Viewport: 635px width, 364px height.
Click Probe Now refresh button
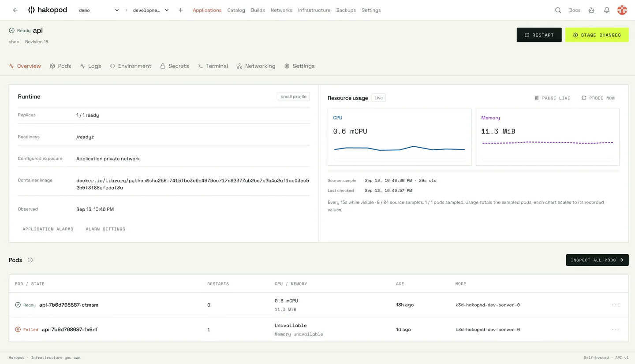pyautogui.click(x=598, y=98)
